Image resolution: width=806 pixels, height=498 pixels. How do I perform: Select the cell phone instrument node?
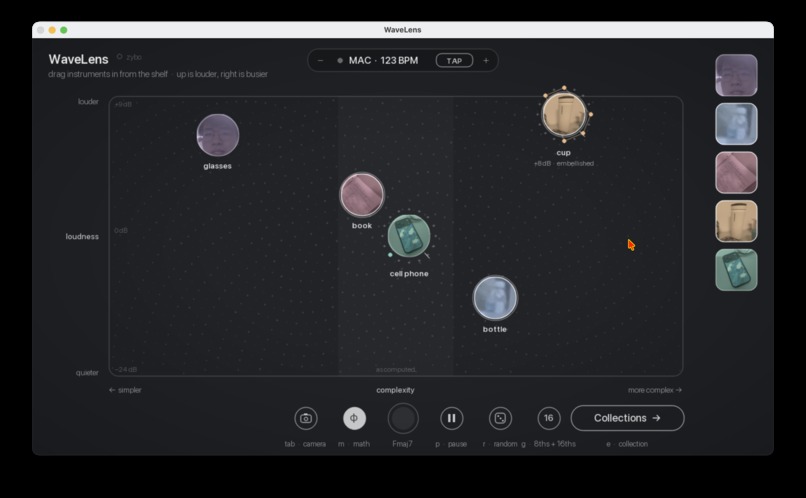(409, 236)
